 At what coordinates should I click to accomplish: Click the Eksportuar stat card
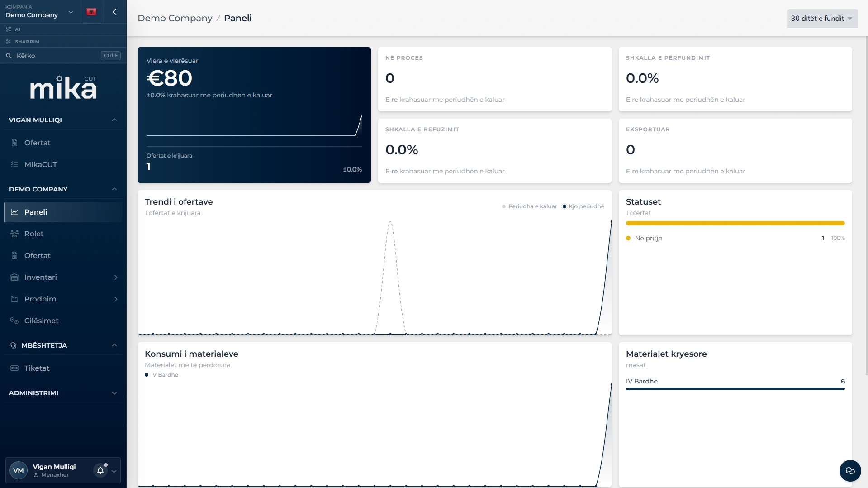pos(735,151)
